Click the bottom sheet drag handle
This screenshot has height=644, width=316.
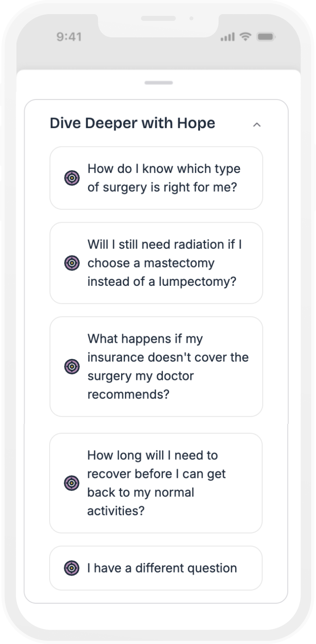158,83
